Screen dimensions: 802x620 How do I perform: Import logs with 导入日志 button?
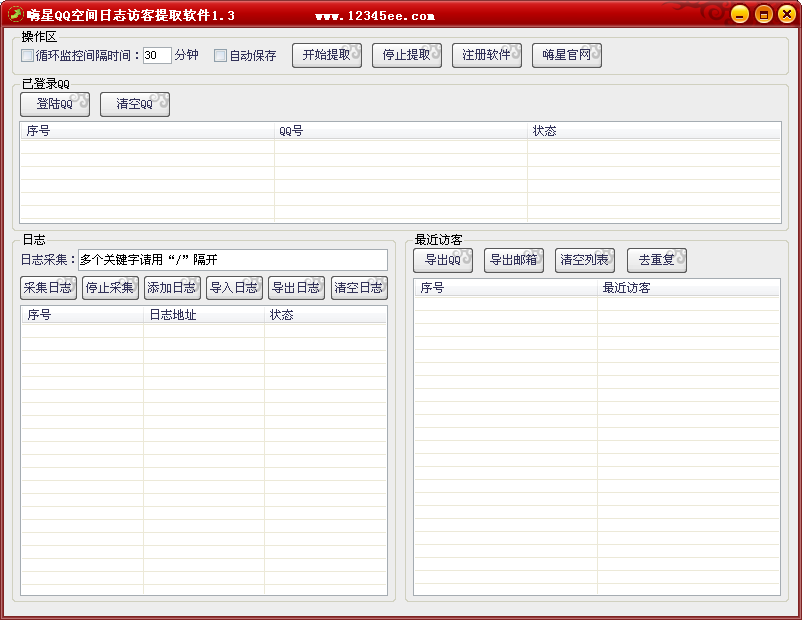pos(234,288)
